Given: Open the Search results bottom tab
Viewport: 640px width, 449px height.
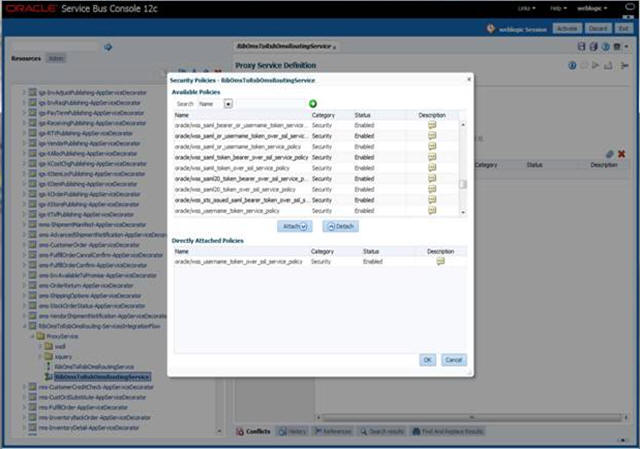Looking at the screenshot, I should [382, 431].
